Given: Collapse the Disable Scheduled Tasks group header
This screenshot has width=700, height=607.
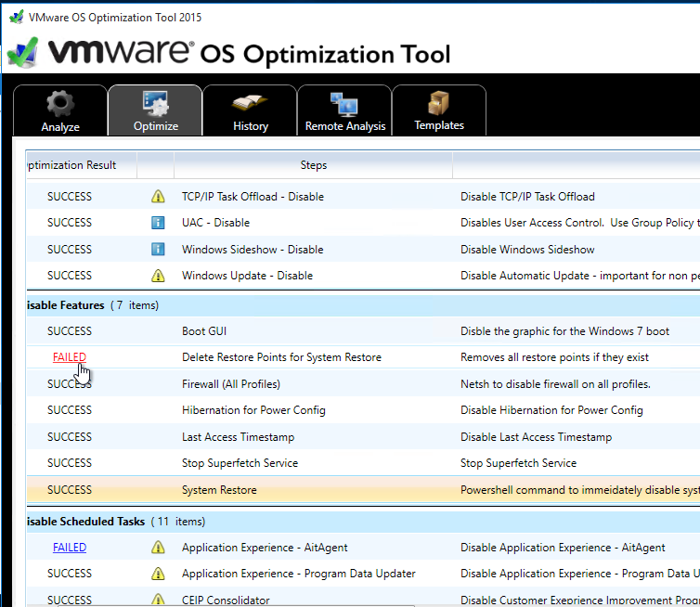Looking at the screenshot, I should pos(363,522).
